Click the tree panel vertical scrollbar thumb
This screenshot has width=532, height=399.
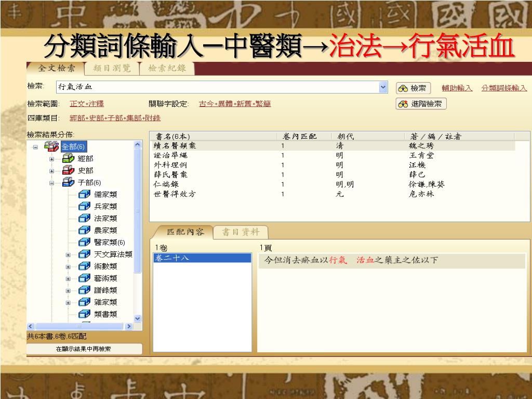click(137, 210)
